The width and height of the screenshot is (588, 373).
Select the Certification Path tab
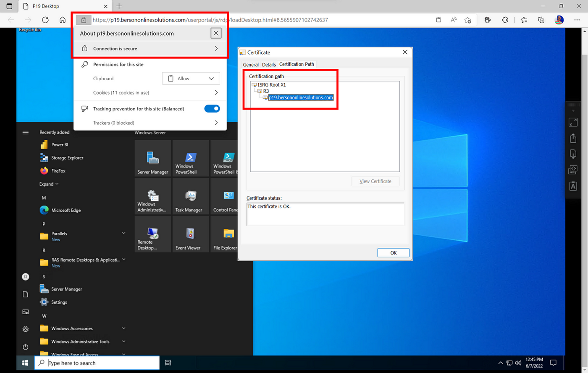(x=297, y=64)
